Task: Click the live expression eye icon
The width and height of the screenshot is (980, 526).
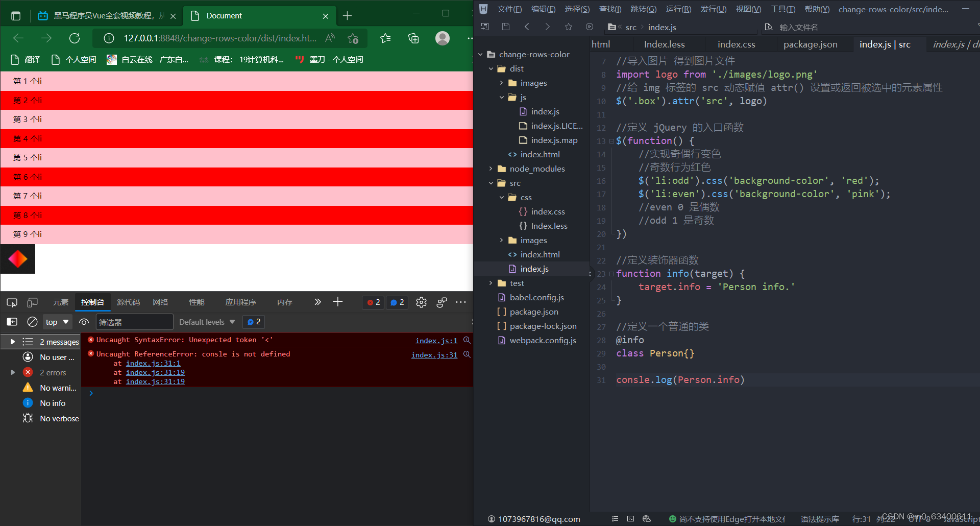Action: (84, 322)
